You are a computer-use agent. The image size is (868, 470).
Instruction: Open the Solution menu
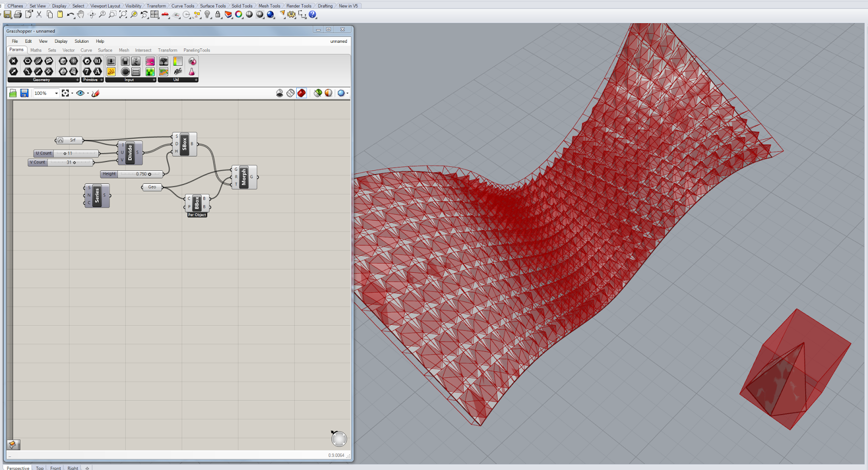(81, 41)
